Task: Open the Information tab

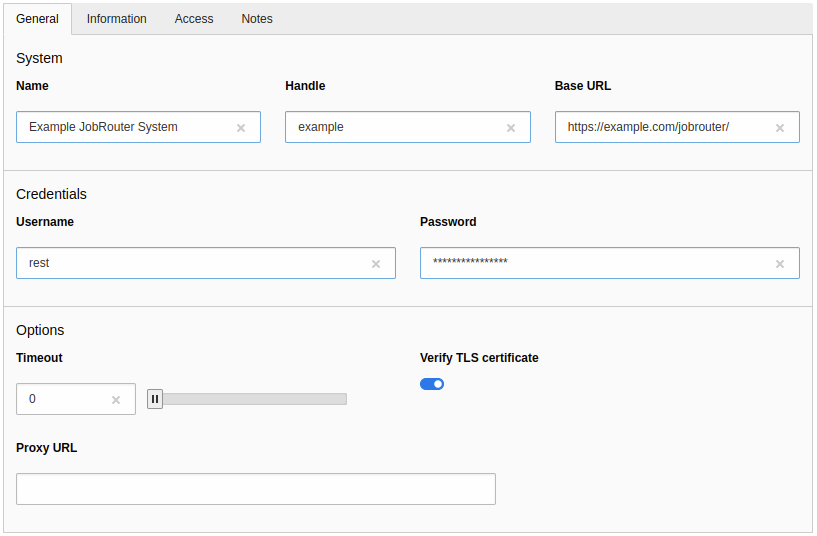Action: pos(116,19)
